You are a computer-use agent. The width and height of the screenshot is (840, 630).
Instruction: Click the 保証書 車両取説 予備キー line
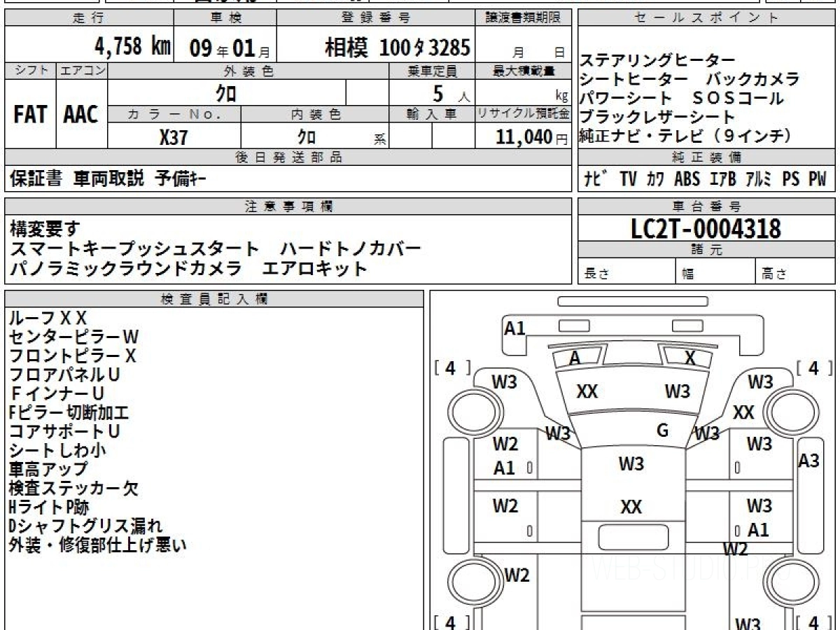[x=108, y=179]
